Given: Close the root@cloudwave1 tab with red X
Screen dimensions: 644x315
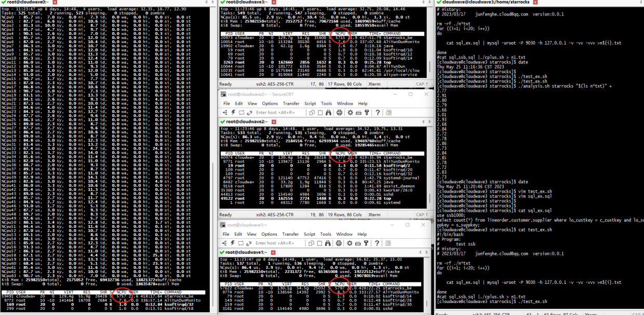Looking at the screenshot, I should pyautogui.click(x=273, y=253).
